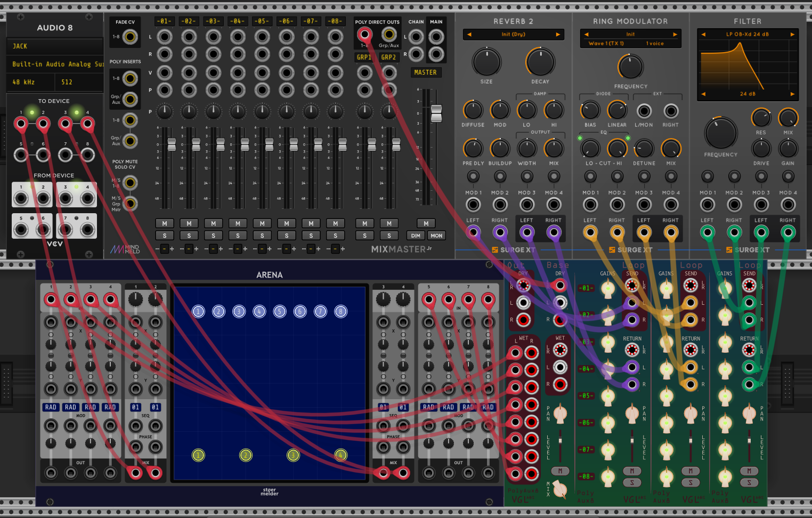812x518 pixels.
Task: Click the Ring Modulator DETUNE knob
Action: coord(644,149)
